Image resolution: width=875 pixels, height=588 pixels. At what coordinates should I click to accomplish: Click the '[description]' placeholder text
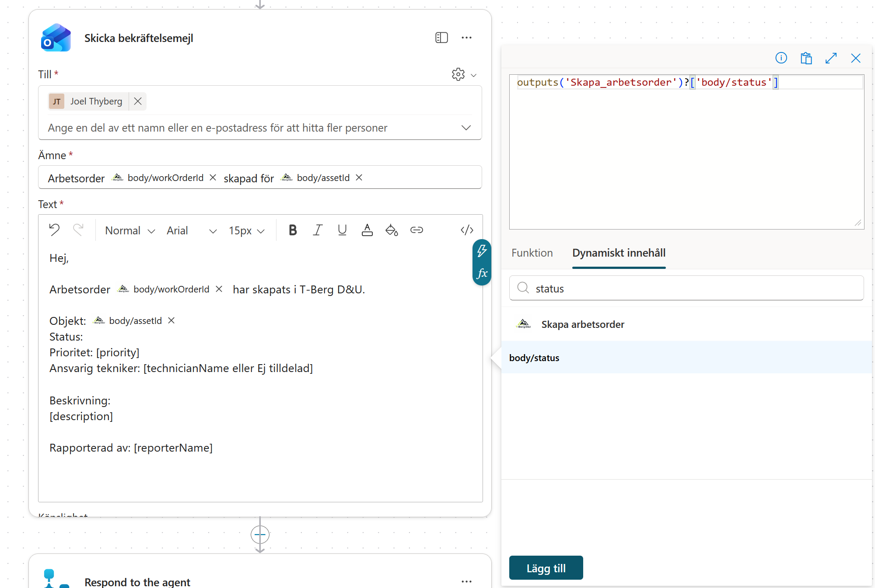81,416
